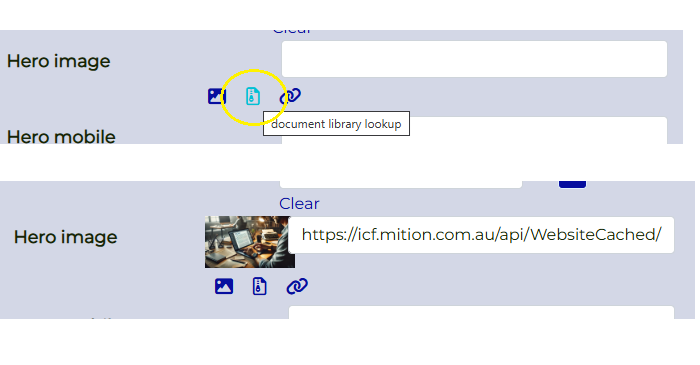This screenshot has width=700, height=365.
Task: Focus the empty Hero image text field
Action: point(474,59)
